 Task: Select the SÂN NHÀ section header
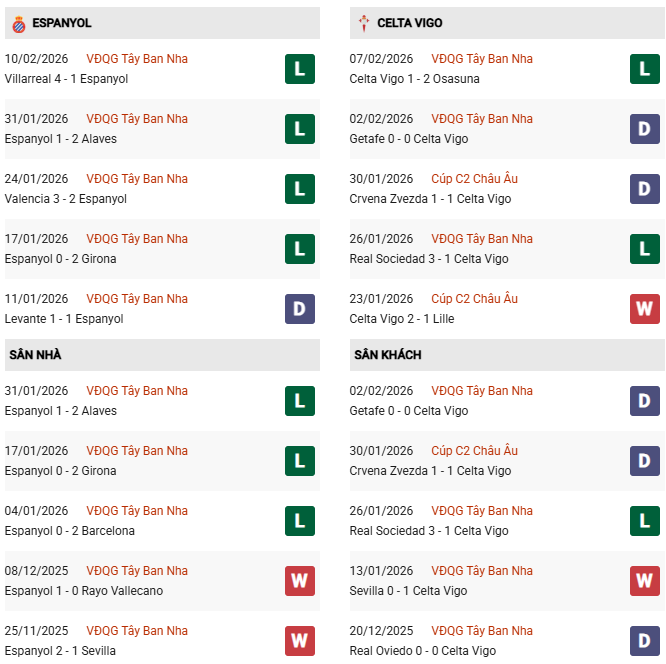tap(35, 355)
